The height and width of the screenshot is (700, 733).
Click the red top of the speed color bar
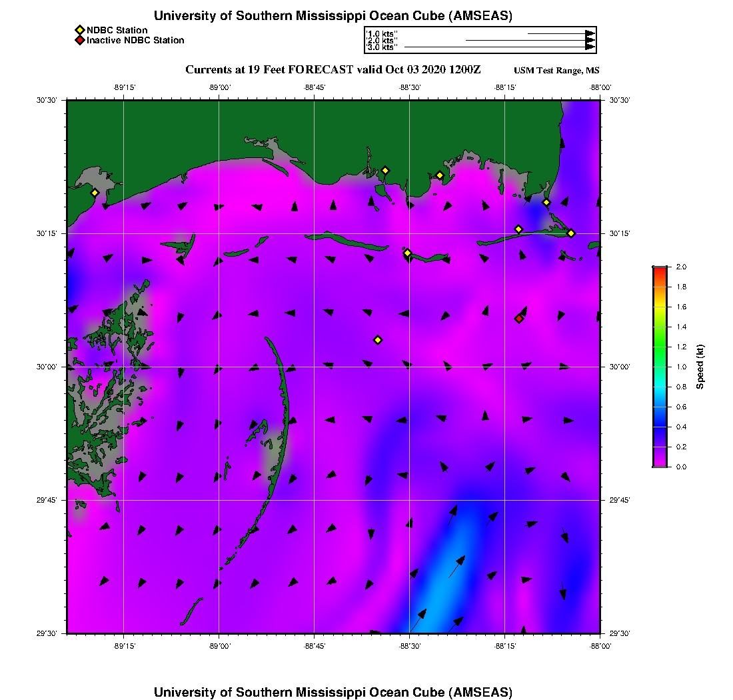tap(660, 269)
